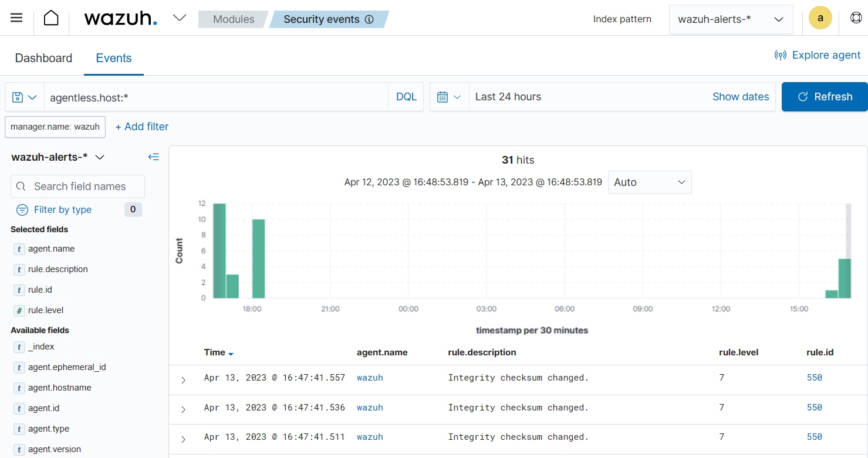Image resolution: width=868 pixels, height=458 pixels.
Task: Expand the 16:47:41.511 event row
Action: (x=183, y=439)
